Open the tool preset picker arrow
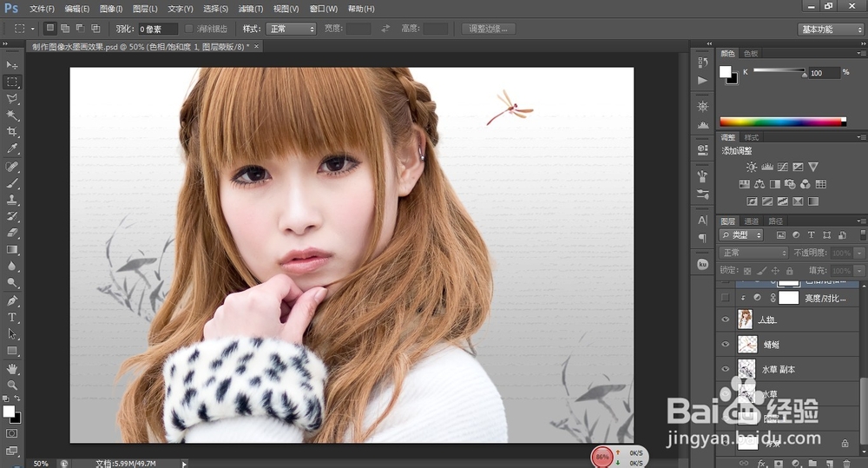This screenshot has height=468, width=868. pos(33,29)
